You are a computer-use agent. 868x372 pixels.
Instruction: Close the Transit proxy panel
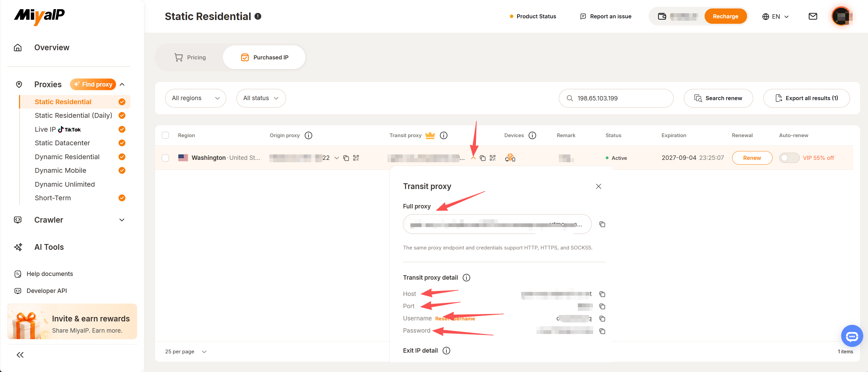pyautogui.click(x=599, y=186)
